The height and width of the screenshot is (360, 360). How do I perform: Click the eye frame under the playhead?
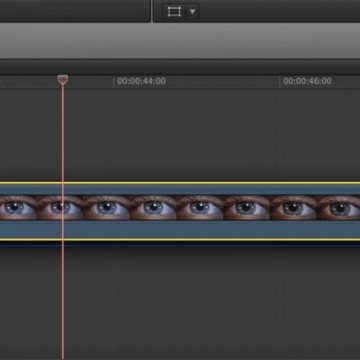click(60, 208)
